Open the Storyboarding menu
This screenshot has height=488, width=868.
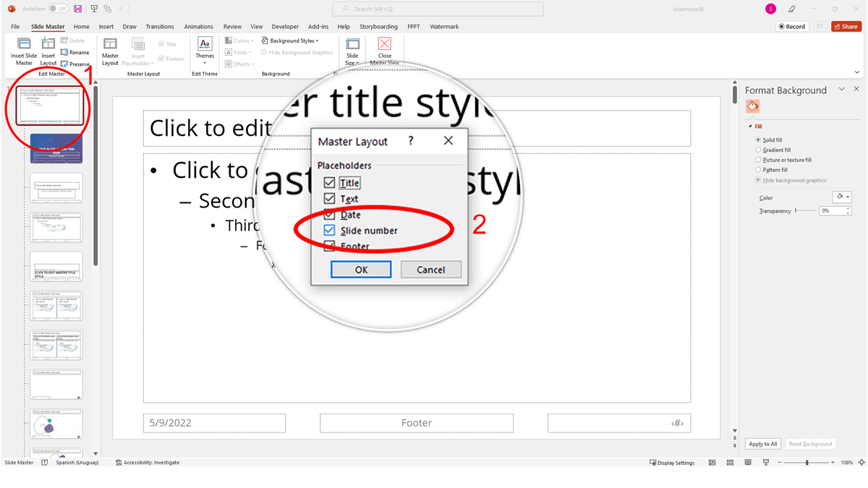(x=378, y=26)
